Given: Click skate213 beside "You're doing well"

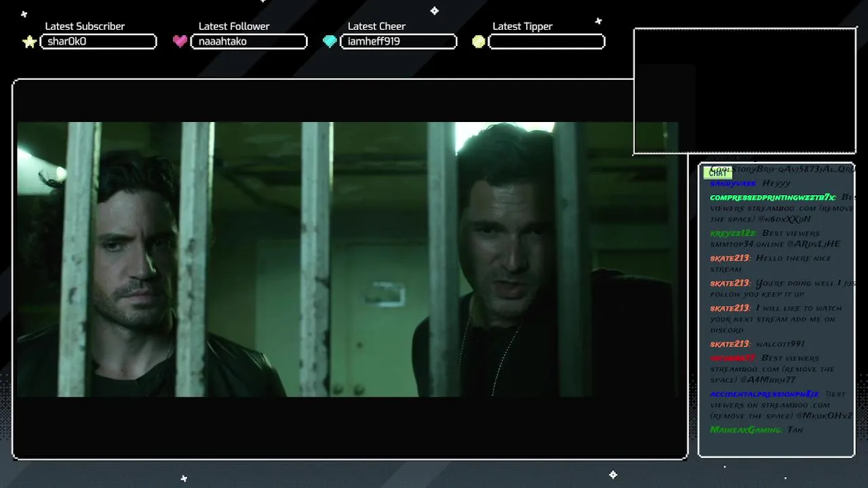Looking at the screenshot, I should pyautogui.click(x=730, y=283).
